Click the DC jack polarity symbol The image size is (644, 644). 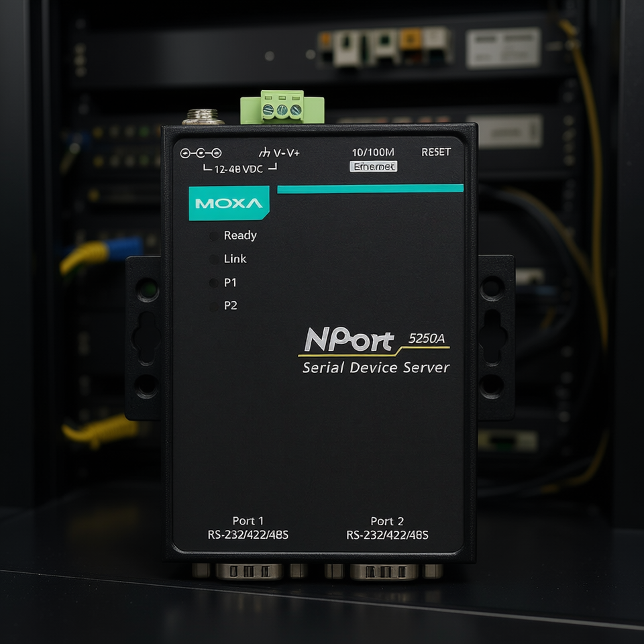(201, 153)
